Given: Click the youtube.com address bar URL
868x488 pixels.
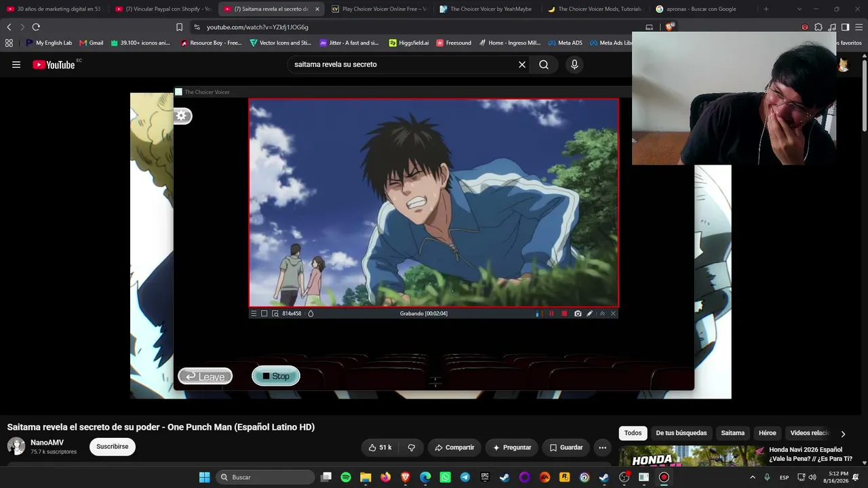Looking at the screenshot, I should tap(258, 27).
